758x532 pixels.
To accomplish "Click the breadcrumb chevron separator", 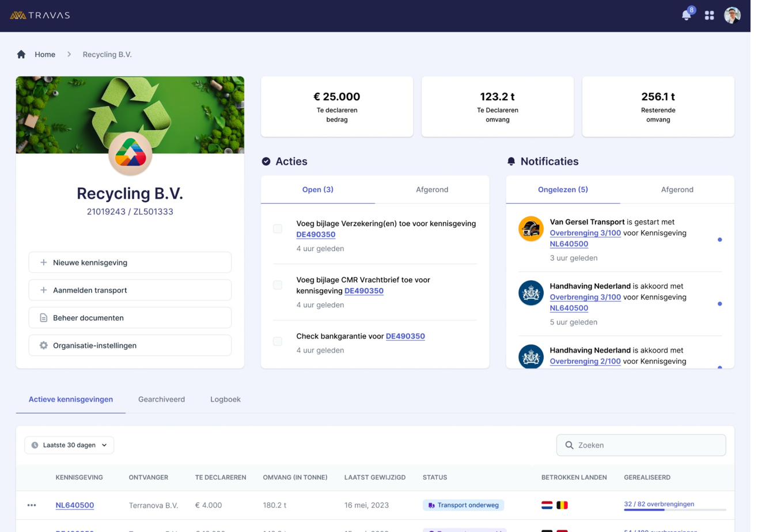I will (x=70, y=55).
